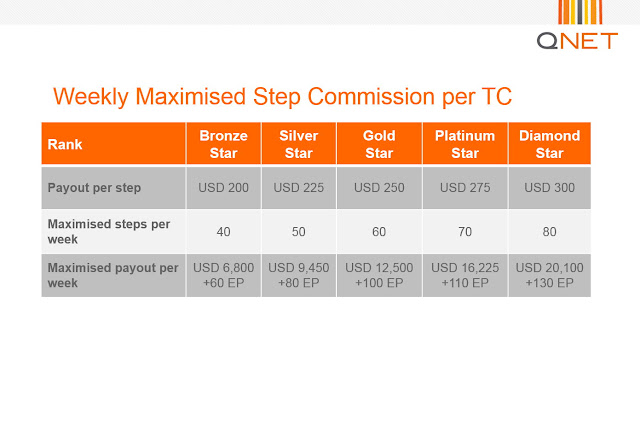Select the Rank header cell
640x431 pixels.
point(113,143)
